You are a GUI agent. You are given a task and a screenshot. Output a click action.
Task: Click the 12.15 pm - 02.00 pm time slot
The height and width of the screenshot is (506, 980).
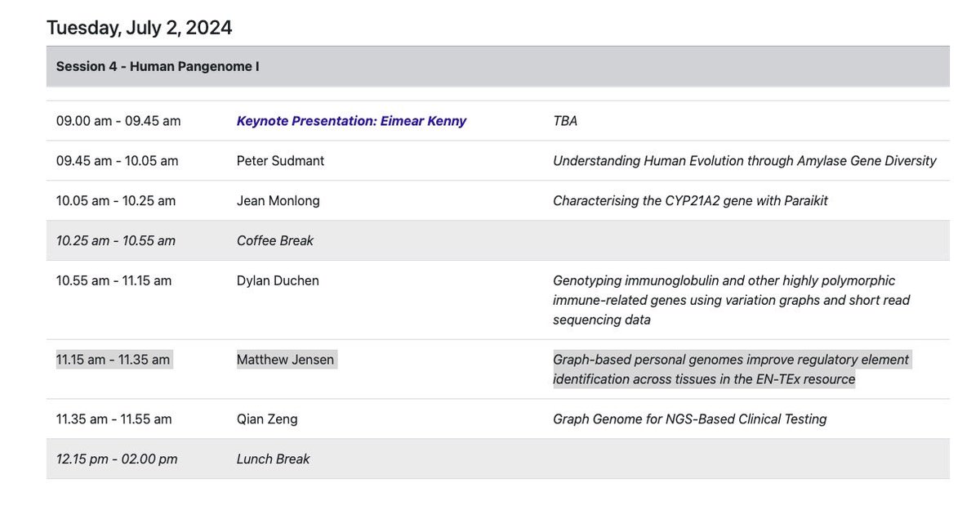[x=117, y=459]
